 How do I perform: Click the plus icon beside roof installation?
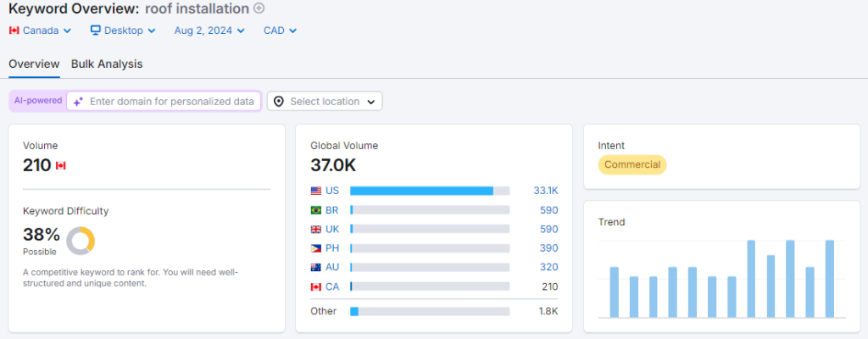[x=259, y=8]
